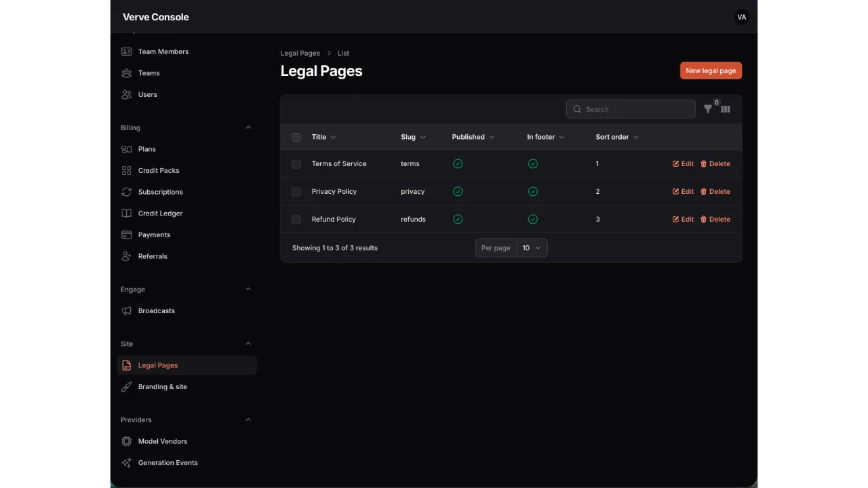Screen dimensions: 868x488
Task: Open the table filter funnel icon
Action: [x=708, y=109]
